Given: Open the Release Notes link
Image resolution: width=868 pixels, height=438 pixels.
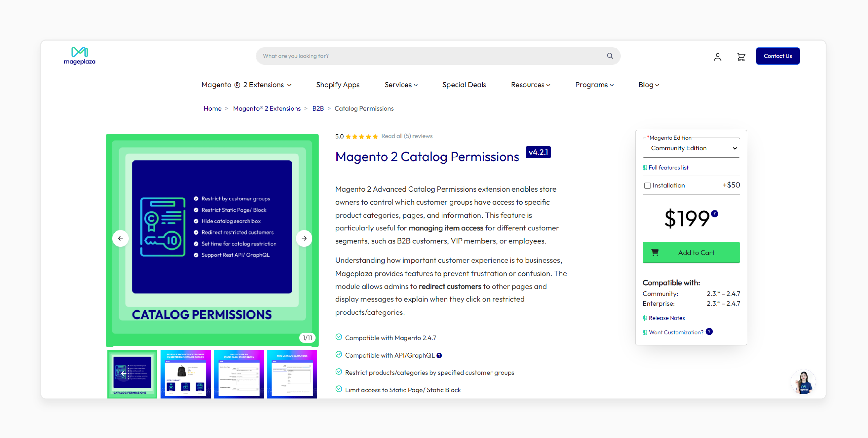Looking at the screenshot, I should click(667, 318).
